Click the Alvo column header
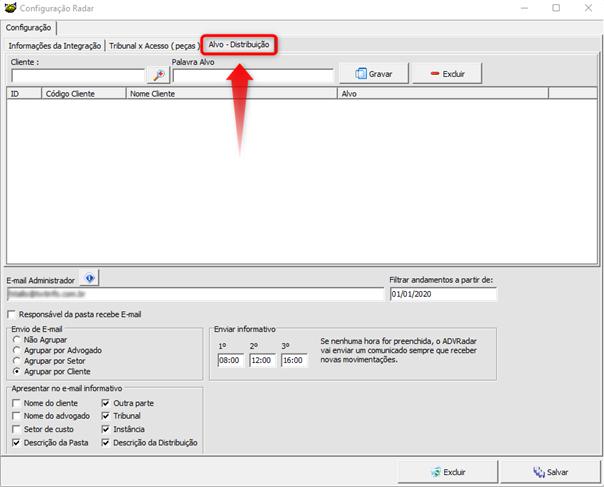 [x=443, y=94]
